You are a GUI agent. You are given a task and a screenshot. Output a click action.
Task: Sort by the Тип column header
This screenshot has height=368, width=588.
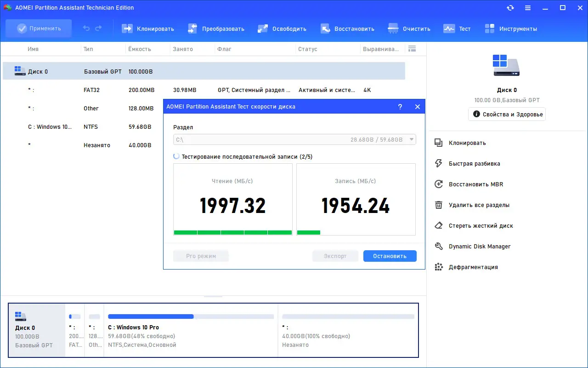(88, 49)
